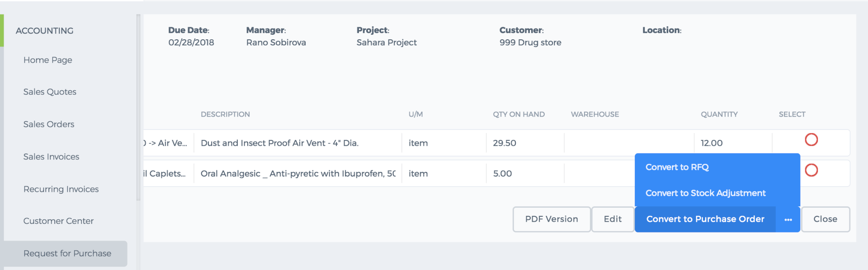Open Customer Center
The height and width of the screenshot is (270, 868).
point(58,221)
